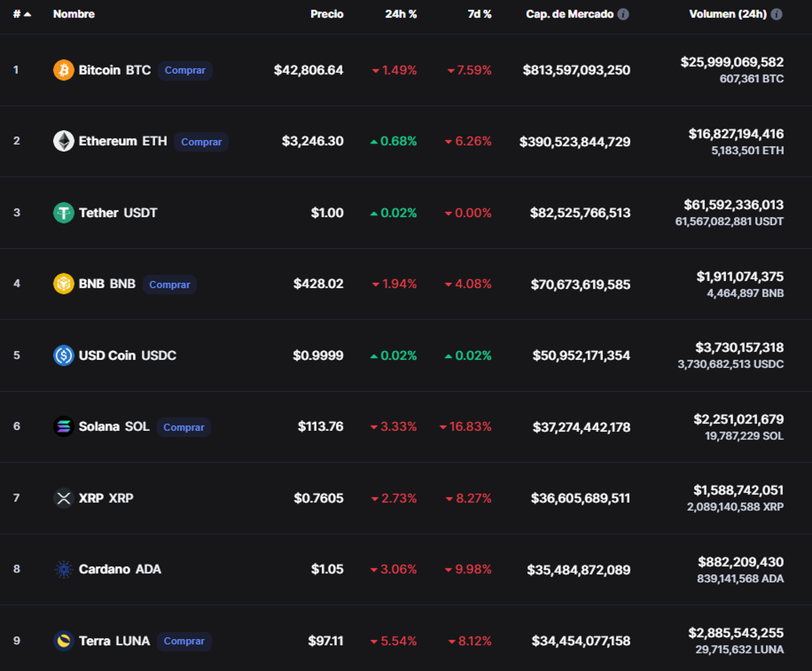The width and height of the screenshot is (812, 671).
Task: Sort the table by Precio column
Action: pyautogui.click(x=327, y=14)
